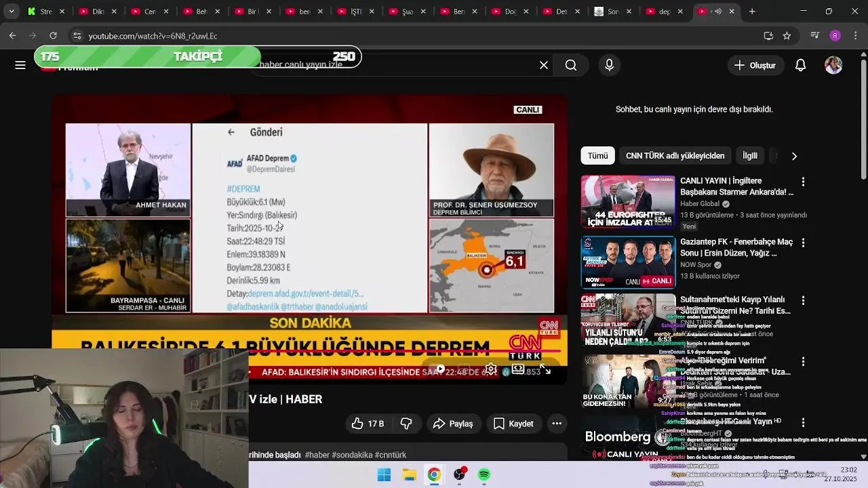Open the YouTube account avatar menu

tap(833, 65)
